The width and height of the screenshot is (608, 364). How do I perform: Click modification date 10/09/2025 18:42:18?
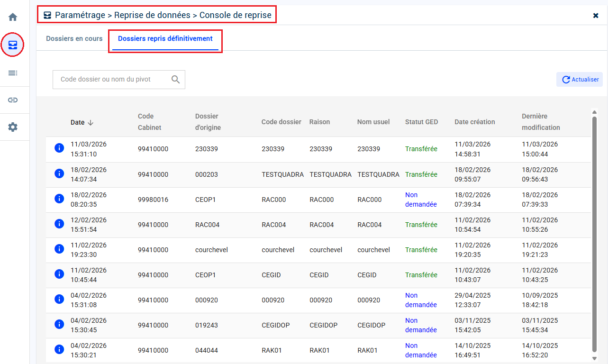pyautogui.click(x=540, y=300)
